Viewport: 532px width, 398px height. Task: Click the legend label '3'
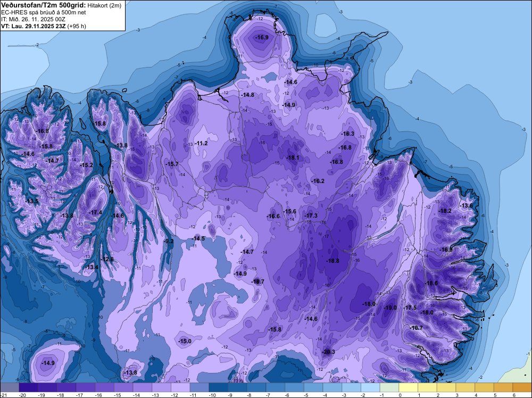(457, 395)
